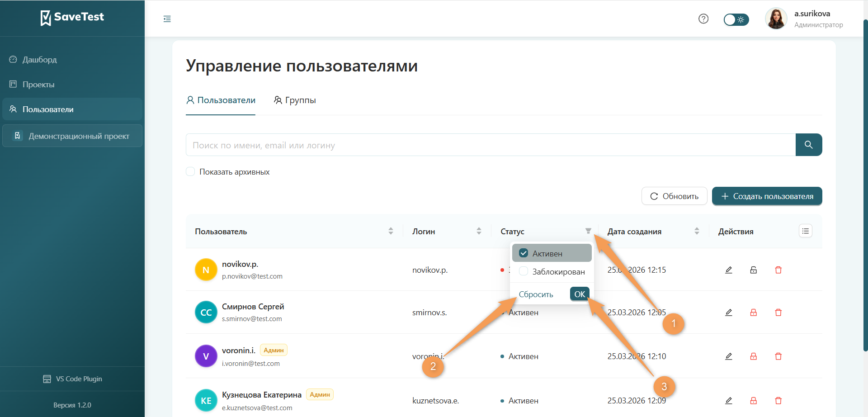Click the SaveTest logo icon
Screen dimensions: 868x417
[x=46, y=18]
